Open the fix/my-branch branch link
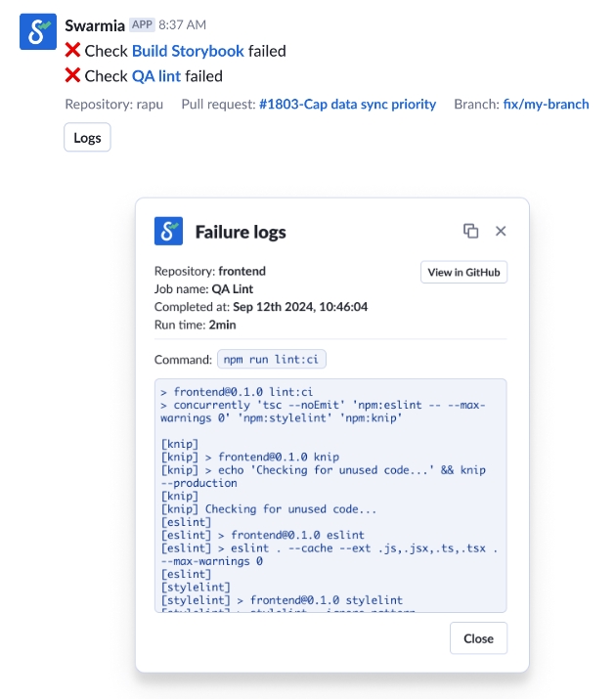Viewport: 616px width, 699px height. click(547, 104)
